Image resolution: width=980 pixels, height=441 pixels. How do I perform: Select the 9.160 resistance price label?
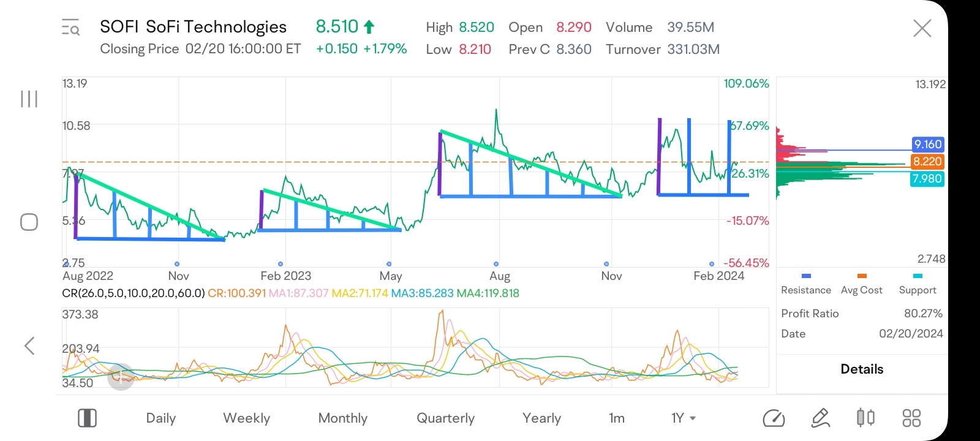click(x=928, y=145)
